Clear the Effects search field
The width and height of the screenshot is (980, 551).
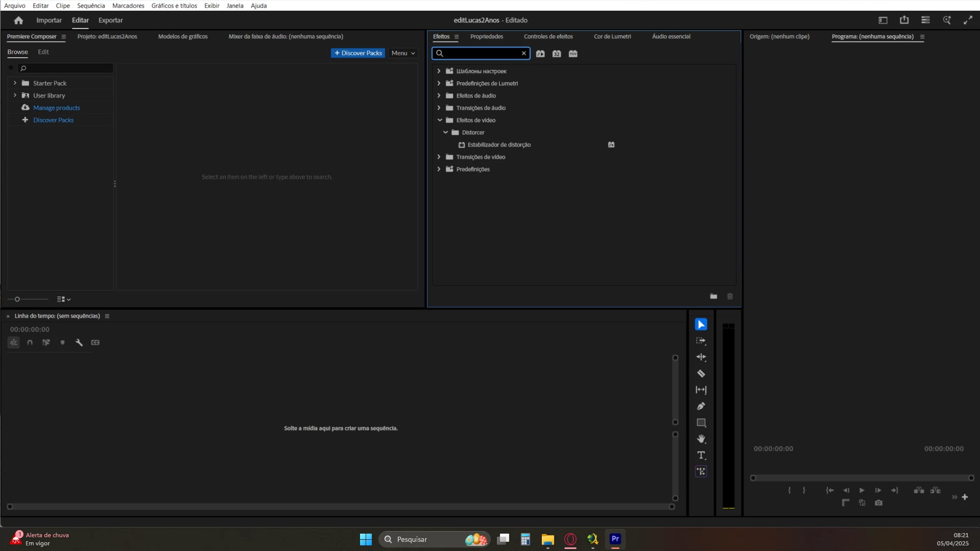click(x=523, y=53)
